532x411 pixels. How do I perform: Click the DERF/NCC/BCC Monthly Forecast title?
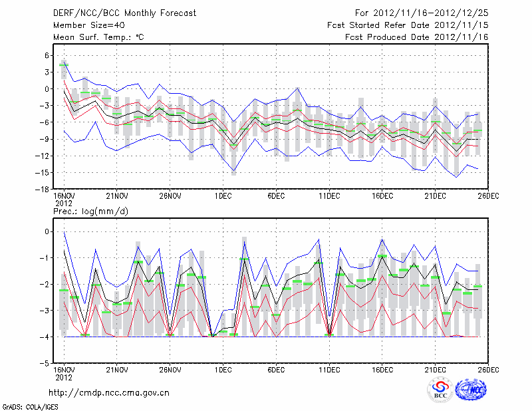point(124,13)
